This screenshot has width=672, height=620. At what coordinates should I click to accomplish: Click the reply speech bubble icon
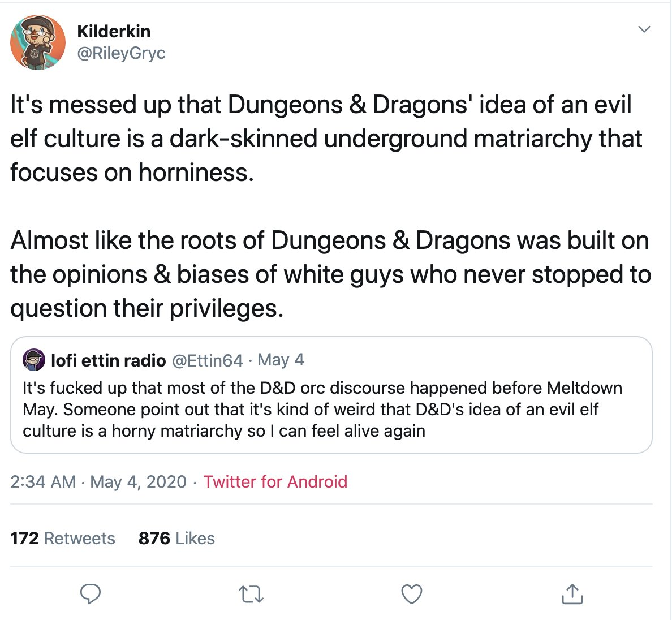[91, 594]
